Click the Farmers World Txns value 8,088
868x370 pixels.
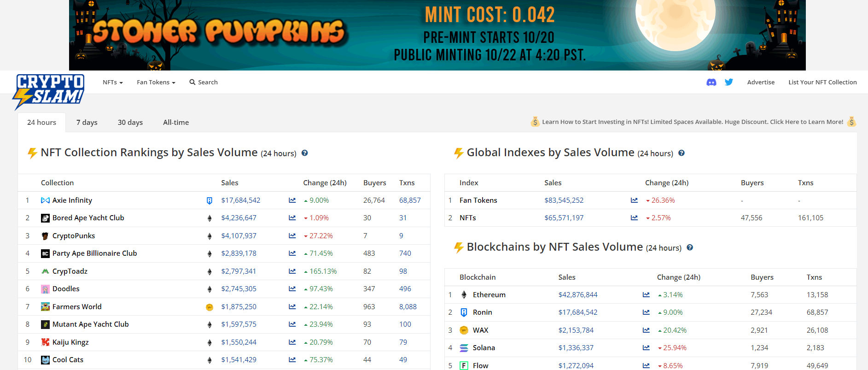(408, 307)
